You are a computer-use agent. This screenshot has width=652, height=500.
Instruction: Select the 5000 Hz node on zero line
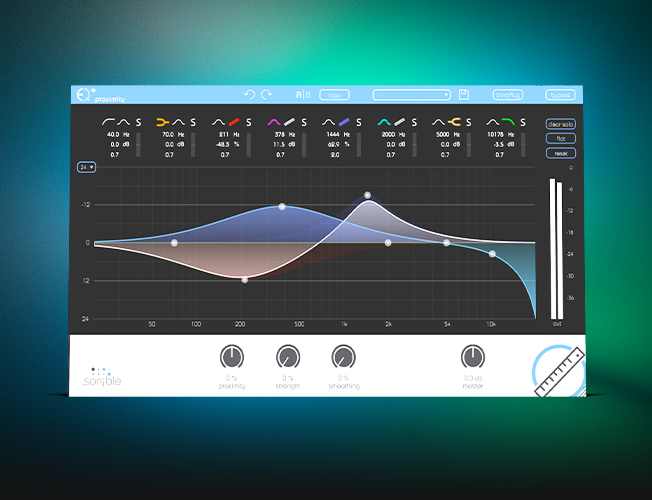447,243
